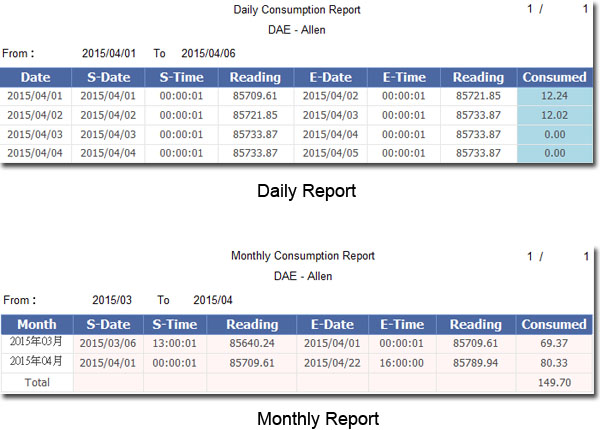Click 'Consumed' header in the Monthly report table
This screenshot has height=430, width=600.
click(x=554, y=324)
